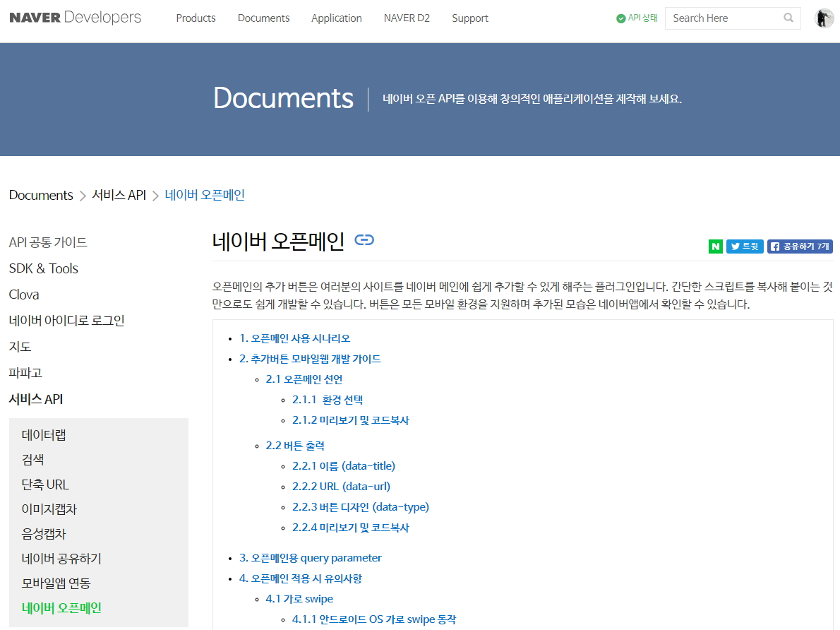The image size is (840, 630).
Task: Go to 서비스 API in the breadcrumb
Action: tap(119, 195)
